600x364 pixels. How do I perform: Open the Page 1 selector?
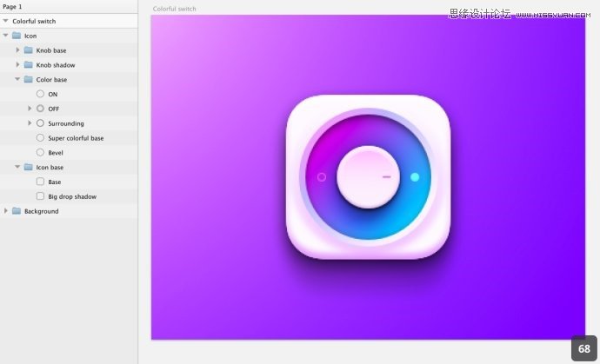coord(12,6)
